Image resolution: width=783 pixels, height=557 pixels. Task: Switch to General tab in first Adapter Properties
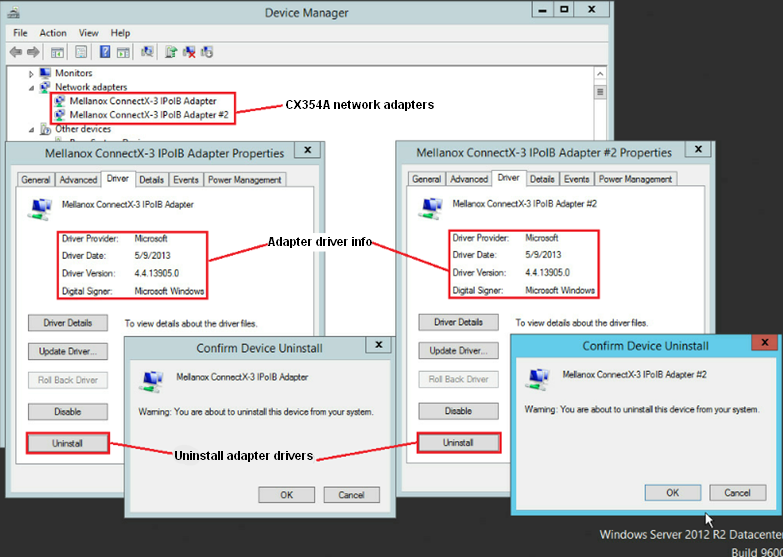(35, 180)
